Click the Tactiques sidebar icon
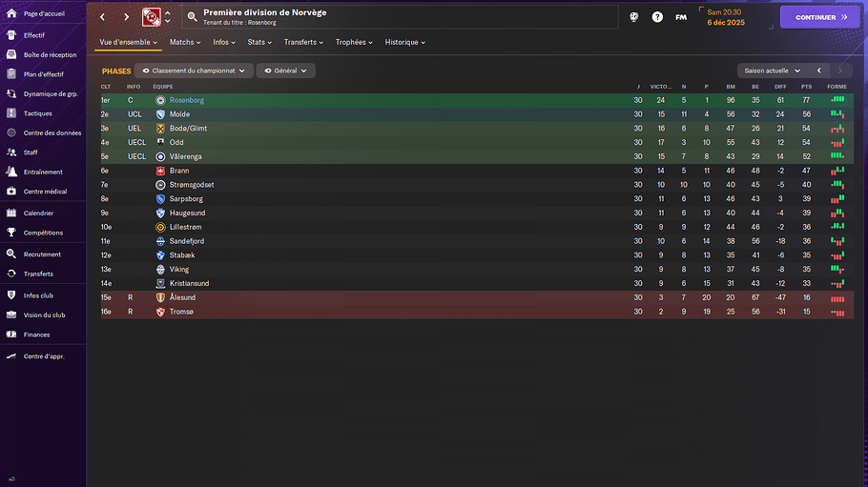Viewport: 868px width, 487px height. pyautogui.click(x=10, y=113)
